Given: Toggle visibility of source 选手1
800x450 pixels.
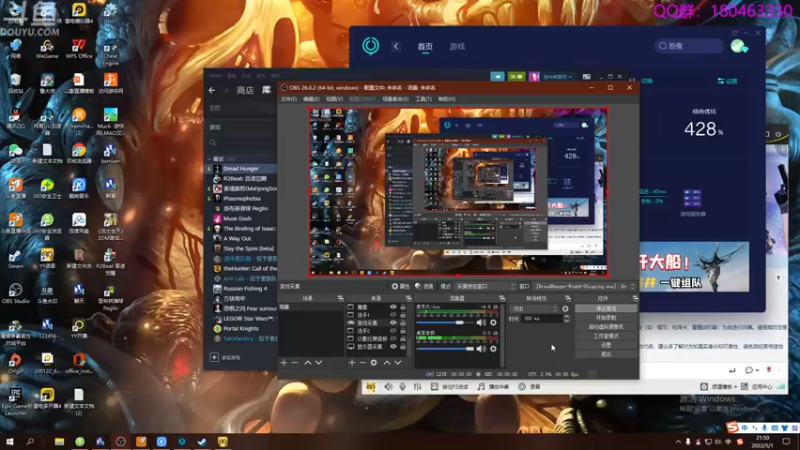Looking at the screenshot, I should [393, 315].
